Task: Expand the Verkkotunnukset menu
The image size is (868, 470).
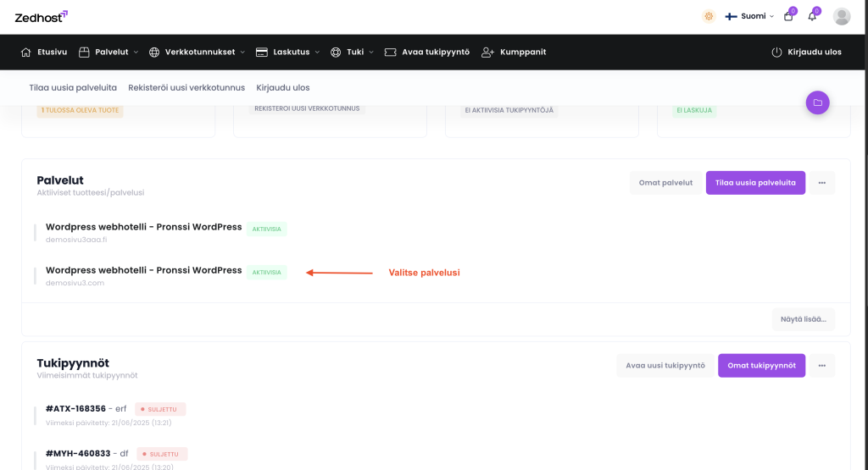Action: (197, 52)
